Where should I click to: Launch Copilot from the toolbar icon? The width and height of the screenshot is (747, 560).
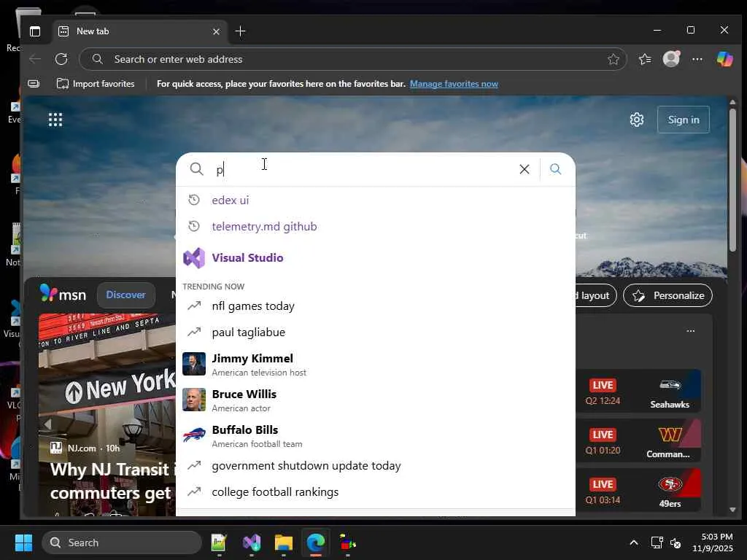724,59
